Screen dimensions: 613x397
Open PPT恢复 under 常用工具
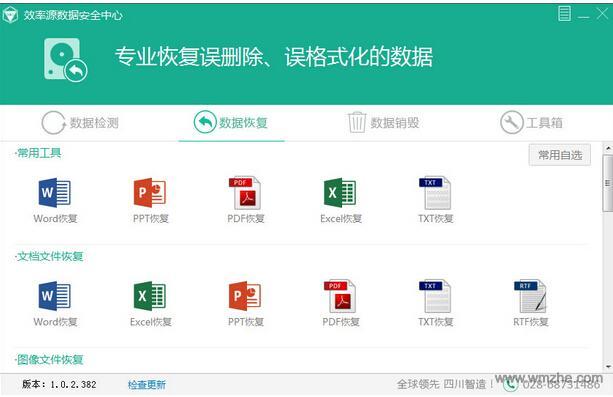[x=151, y=200]
